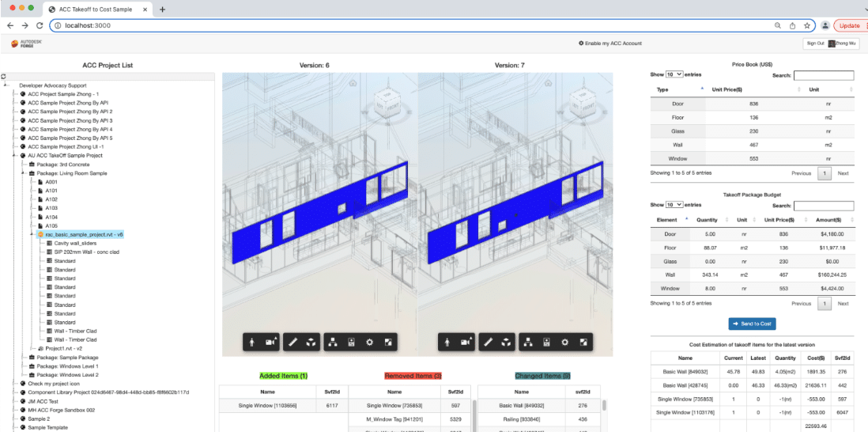Screen dimensions: 868x432
Task: Click the home icon in Version 6 viewer
Action: pos(353,83)
